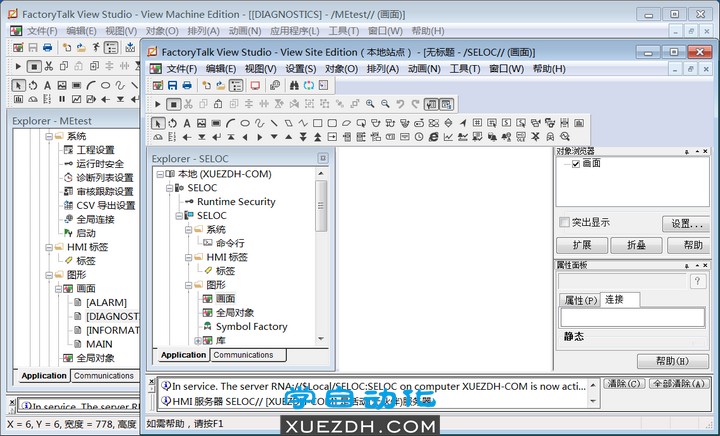Collapse 系统 folder in MEtest explorer
This screenshot has height=436, width=720.
(49, 136)
